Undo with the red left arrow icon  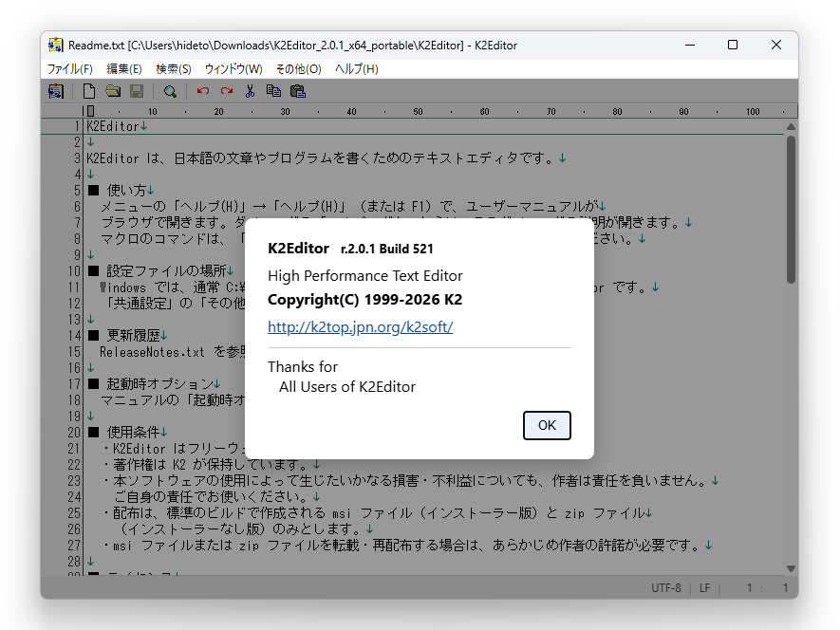202,91
